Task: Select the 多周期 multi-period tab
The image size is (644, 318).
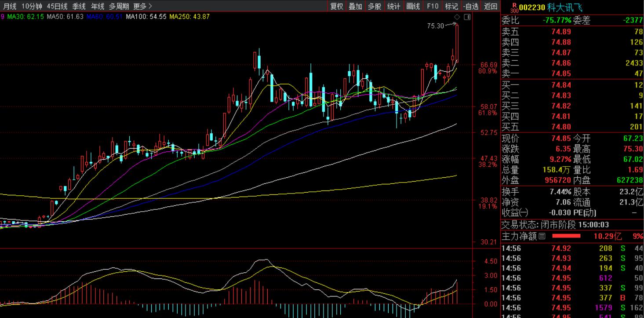Action: point(119,6)
